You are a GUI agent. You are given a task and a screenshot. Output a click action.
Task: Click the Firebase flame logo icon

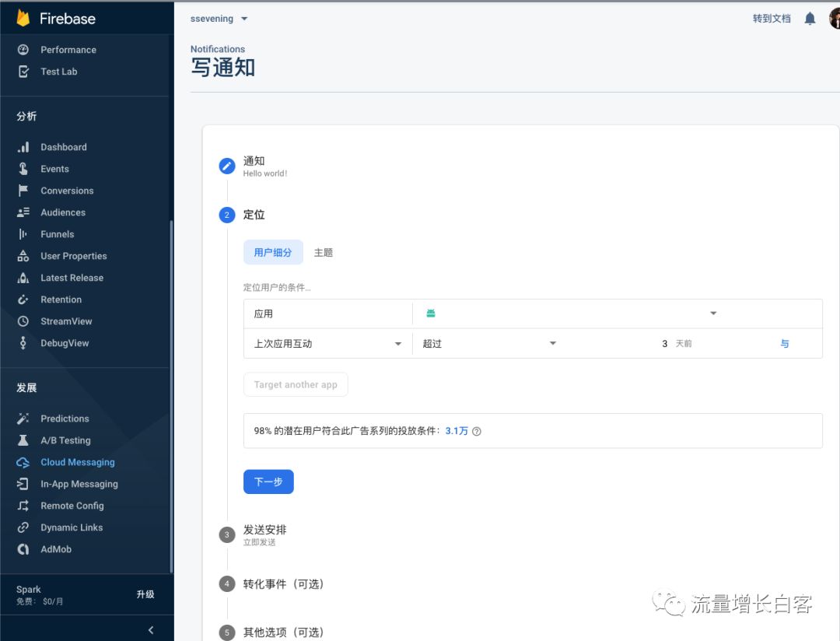point(23,18)
